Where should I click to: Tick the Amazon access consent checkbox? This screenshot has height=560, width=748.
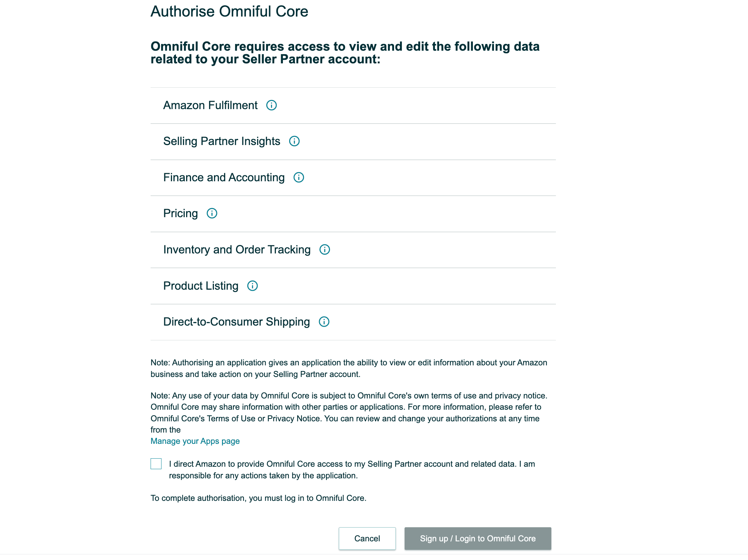point(156,464)
